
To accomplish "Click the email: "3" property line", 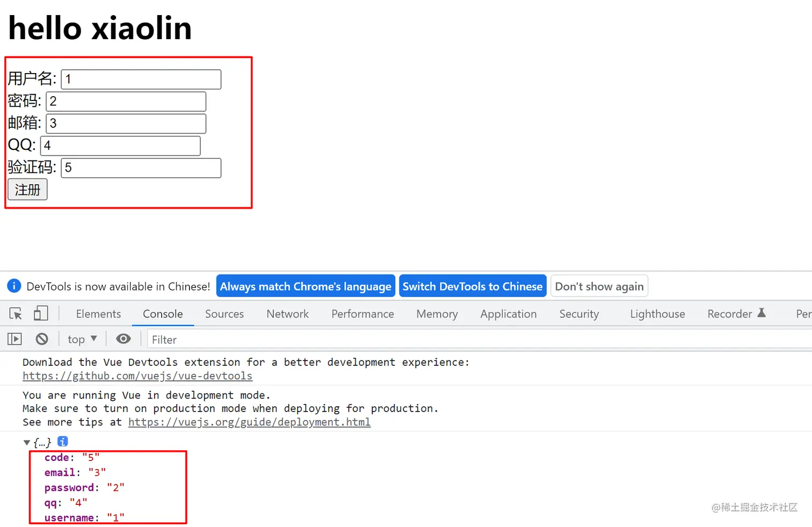I will click(75, 472).
